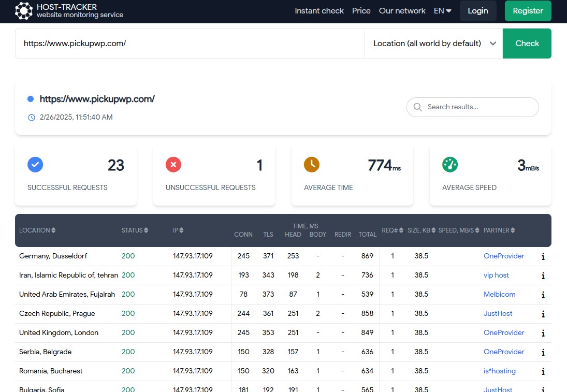
Task: Open OneProvider link in Serbia, Belgrade row
Action: click(x=504, y=352)
